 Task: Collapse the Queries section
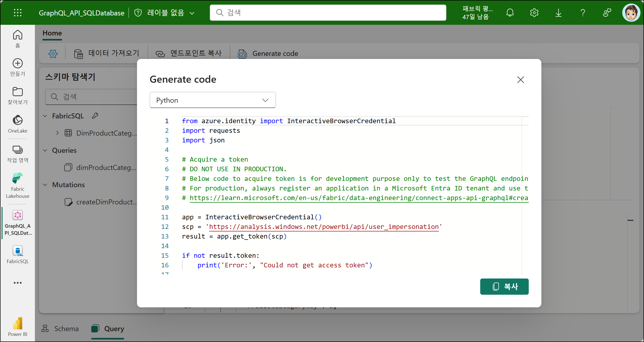pos(45,150)
